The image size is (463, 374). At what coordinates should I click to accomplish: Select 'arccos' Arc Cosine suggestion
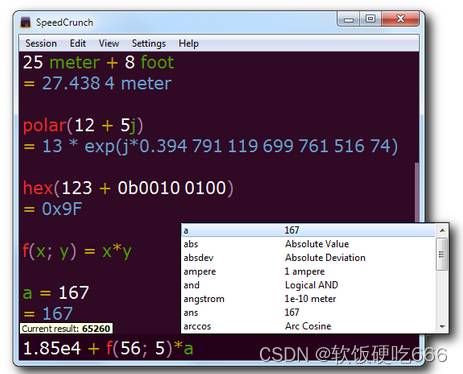coord(309,326)
